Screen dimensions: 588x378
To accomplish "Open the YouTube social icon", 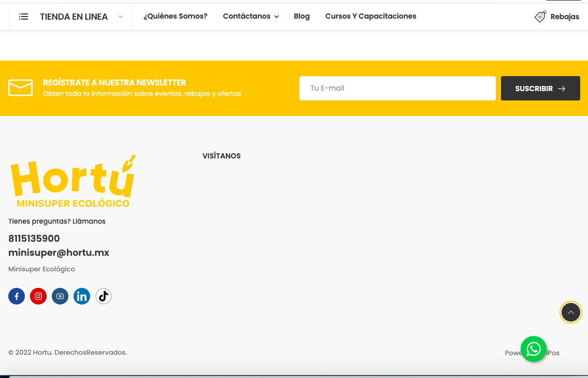I will coord(60,296).
